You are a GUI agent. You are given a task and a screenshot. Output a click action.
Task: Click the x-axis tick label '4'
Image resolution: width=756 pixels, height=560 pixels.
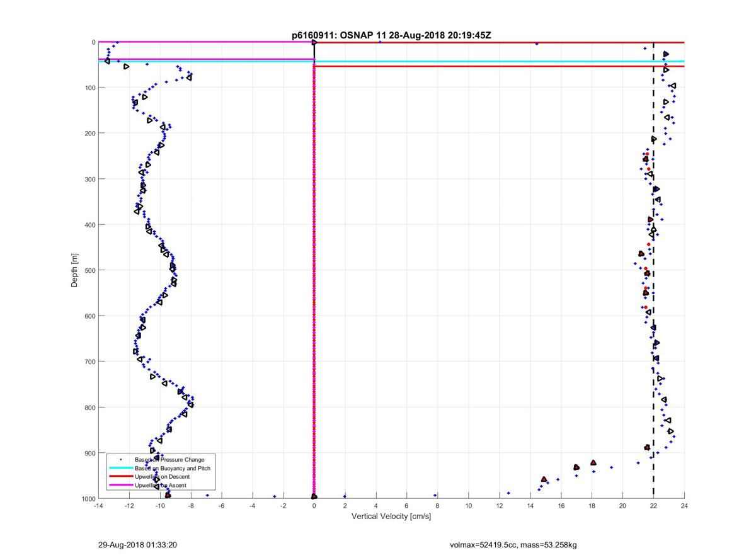point(375,506)
